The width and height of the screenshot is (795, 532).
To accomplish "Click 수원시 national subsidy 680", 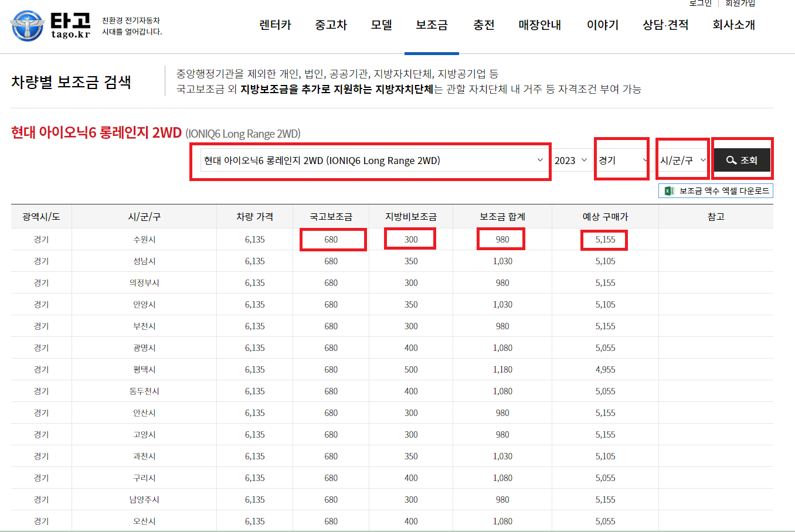I will pos(331,240).
